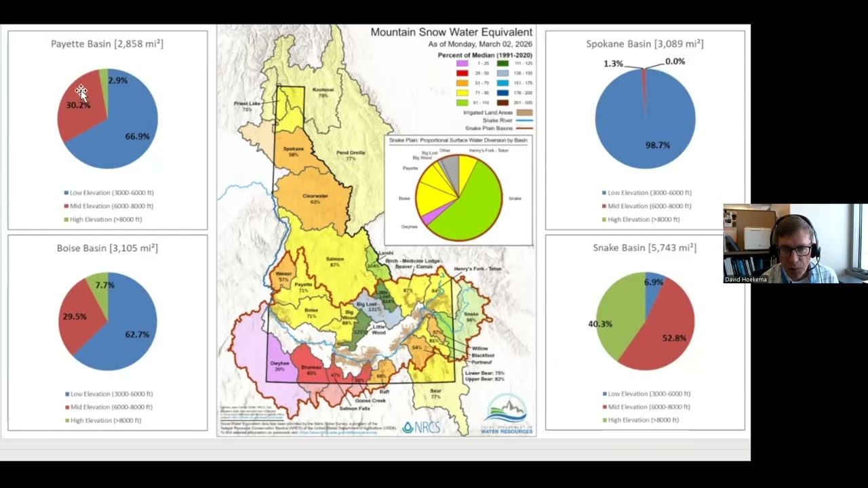This screenshot has width=868, height=488.
Task: Click the 51 - 70 percent legend swatch
Action: (x=462, y=83)
